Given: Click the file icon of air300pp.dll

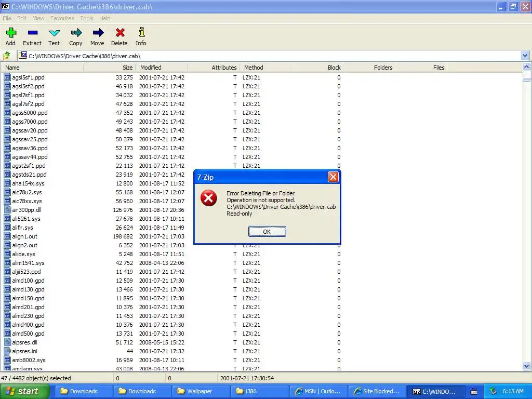Looking at the screenshot, I should (7, 210).
